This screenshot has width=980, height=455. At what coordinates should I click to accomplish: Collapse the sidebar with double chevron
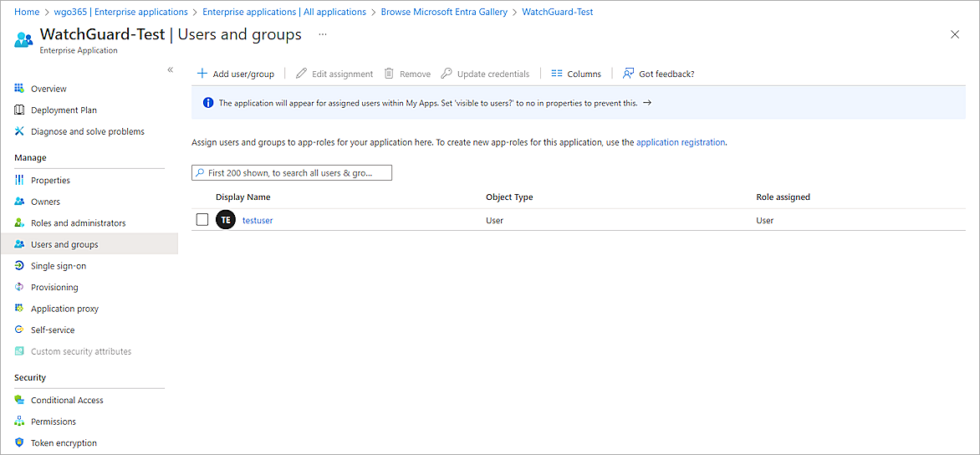170,69
